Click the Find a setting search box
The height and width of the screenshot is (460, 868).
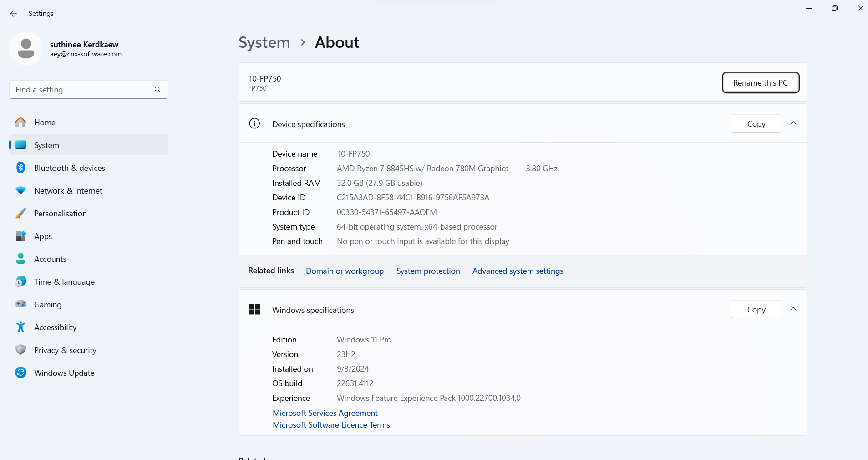[x=89, y=90]
